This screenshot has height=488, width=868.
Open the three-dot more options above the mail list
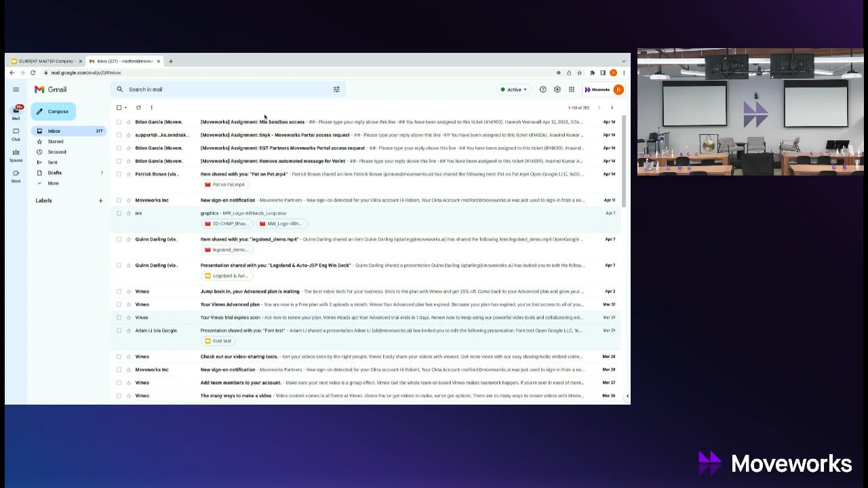pos(151,108)
